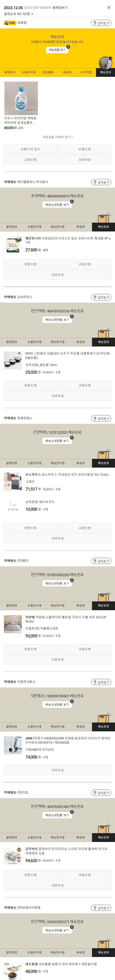115x980 pixels.
Task: Open 보노하우스 drawer product thumbnail
Action: coord(13,481)
